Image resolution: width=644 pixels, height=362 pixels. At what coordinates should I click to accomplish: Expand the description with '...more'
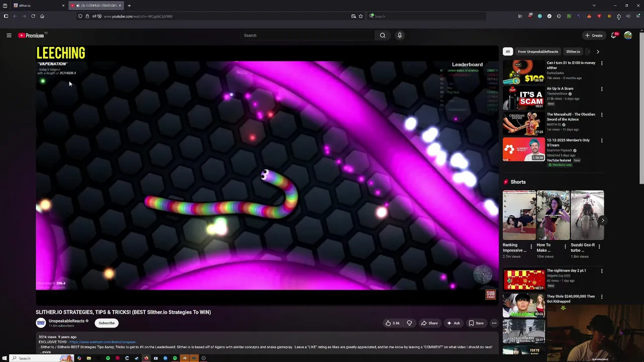[x=45, y=352]
